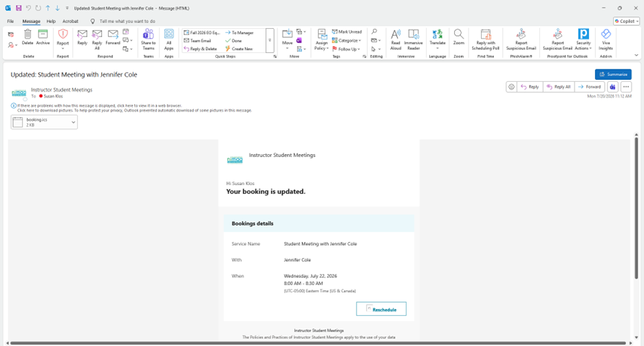644x346 pixels.
Task: Collapse the ribbon with the chevron
Action: point(636,56)
